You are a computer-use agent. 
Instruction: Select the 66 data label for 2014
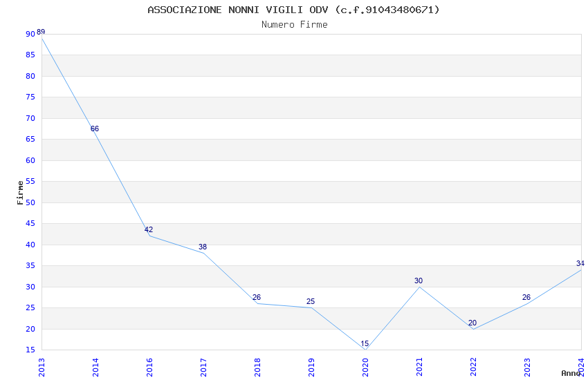(x=95, y=129)
